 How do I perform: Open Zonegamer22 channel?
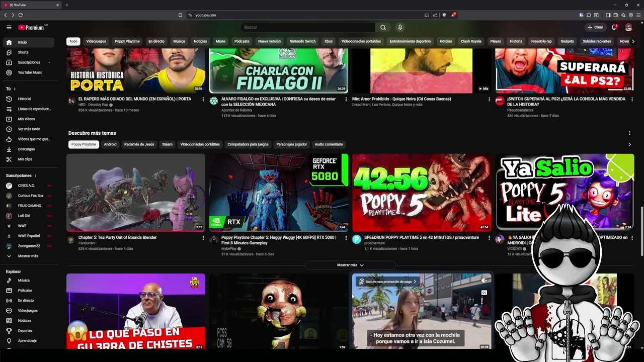(x=28, y=246)
